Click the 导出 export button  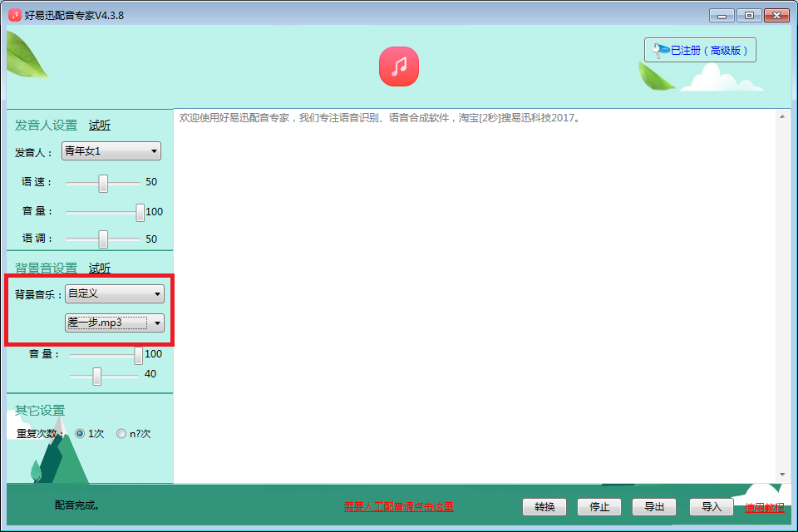tap(654, 507)
